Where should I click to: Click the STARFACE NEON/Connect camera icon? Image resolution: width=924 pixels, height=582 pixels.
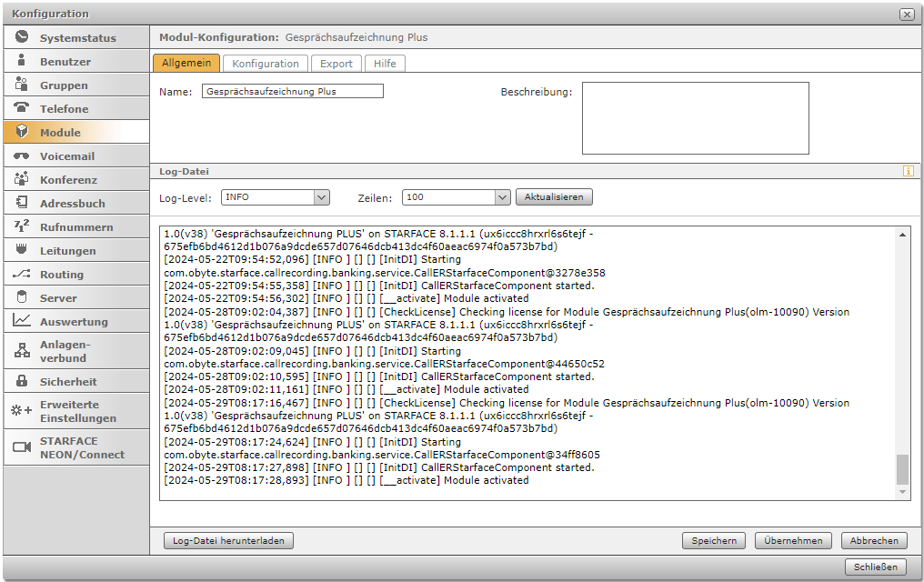(22, 447)
